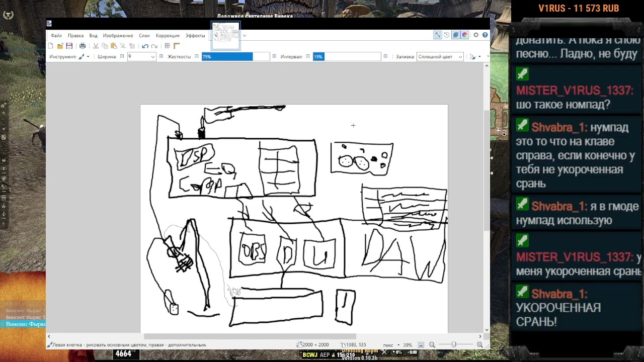
Task: Click the 39% zoom value
Action: (x=408, y=345)
